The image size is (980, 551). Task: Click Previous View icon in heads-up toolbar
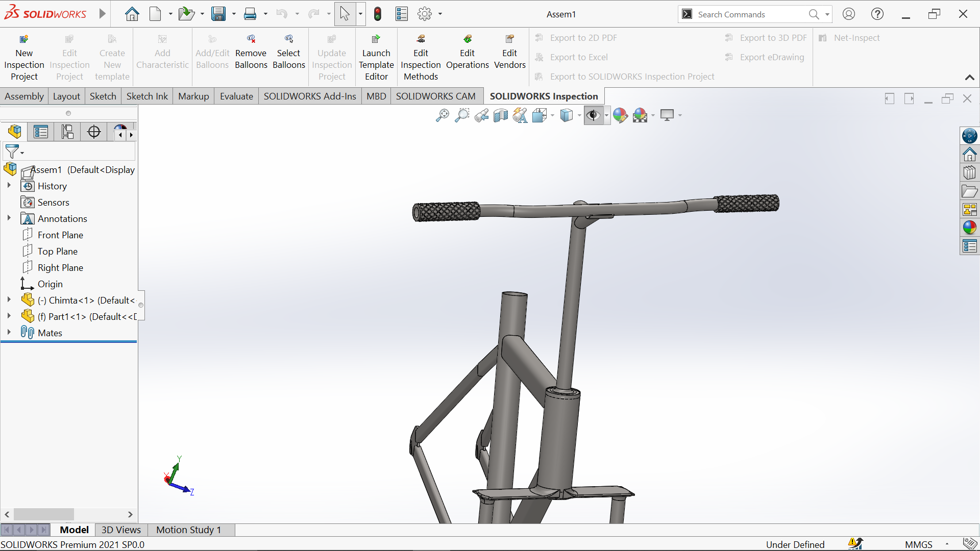(481, 115)
